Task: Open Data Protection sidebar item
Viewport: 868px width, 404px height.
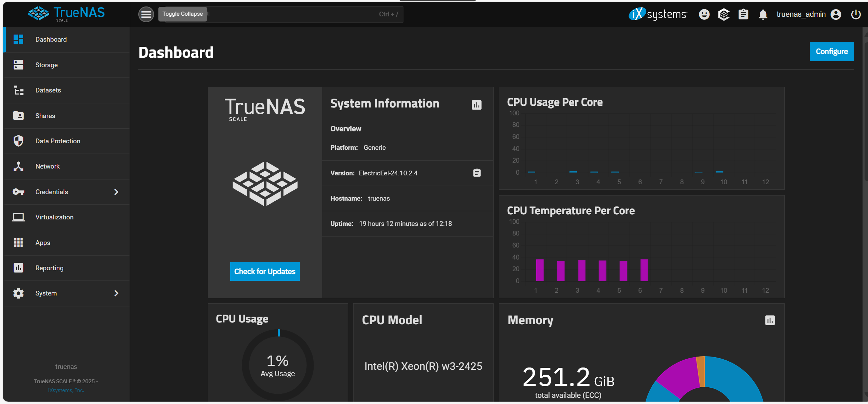Action: click(x=58, y=141)
